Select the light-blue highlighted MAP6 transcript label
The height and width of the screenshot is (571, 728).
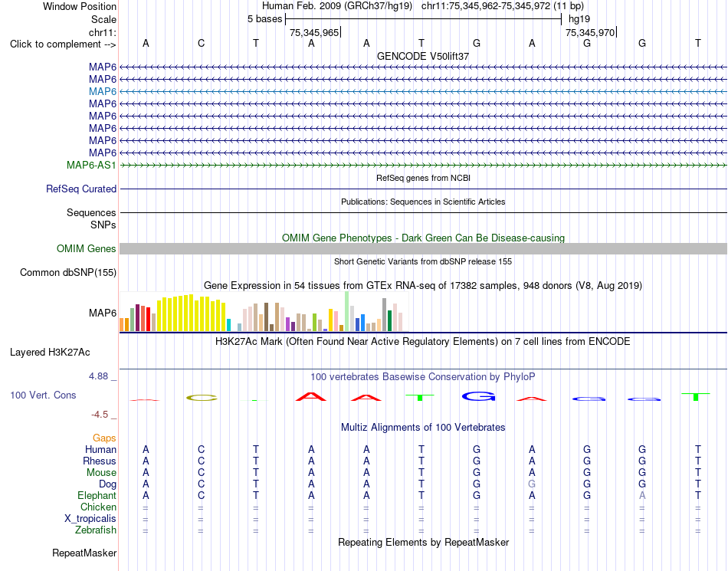pyautogui.click(x=103, y=91)
